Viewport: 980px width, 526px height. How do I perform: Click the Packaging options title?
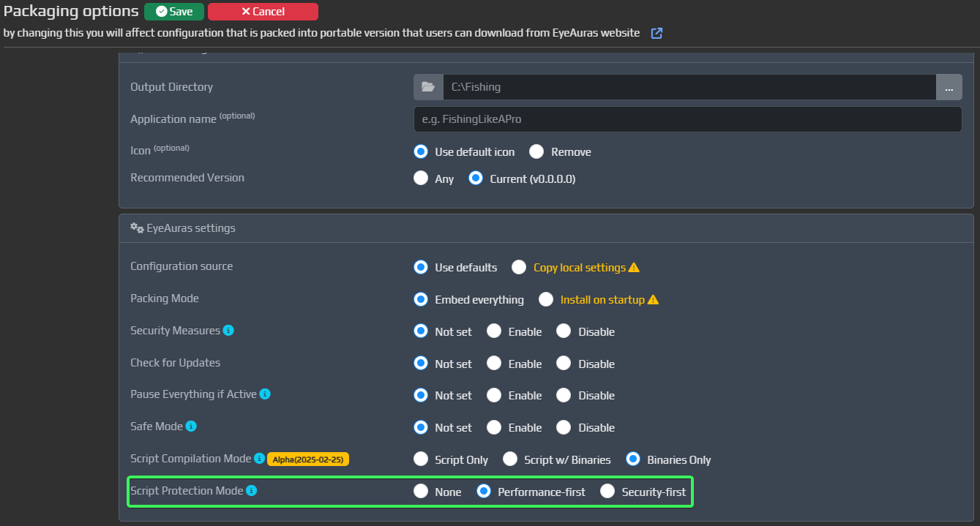coord(71,11)
